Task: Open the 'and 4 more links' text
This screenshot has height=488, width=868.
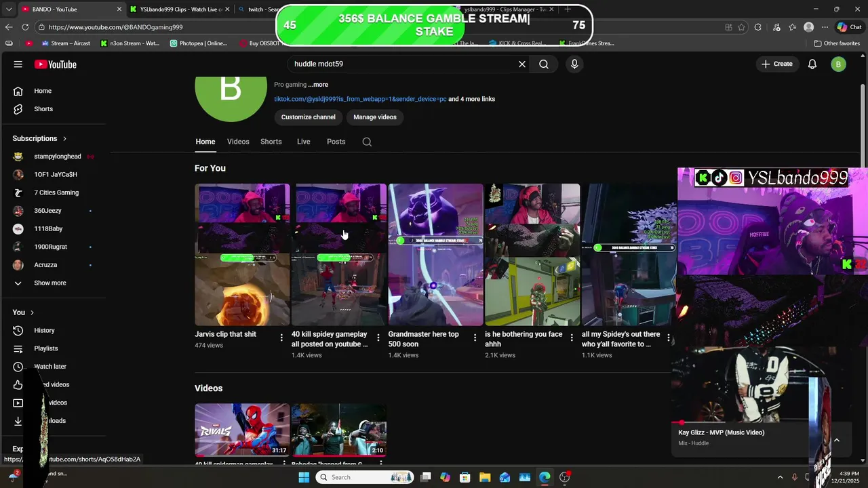Action: (x=471, y=99)
